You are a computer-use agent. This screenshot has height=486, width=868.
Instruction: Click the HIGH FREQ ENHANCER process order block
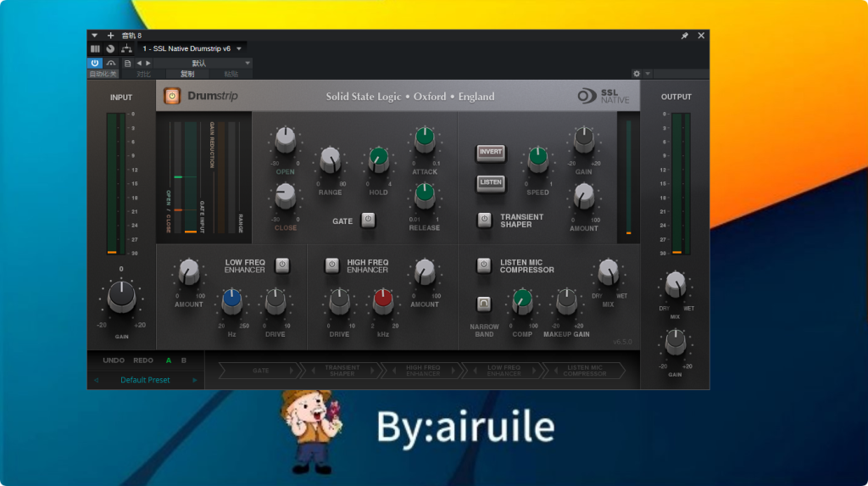tap(423, 371)
